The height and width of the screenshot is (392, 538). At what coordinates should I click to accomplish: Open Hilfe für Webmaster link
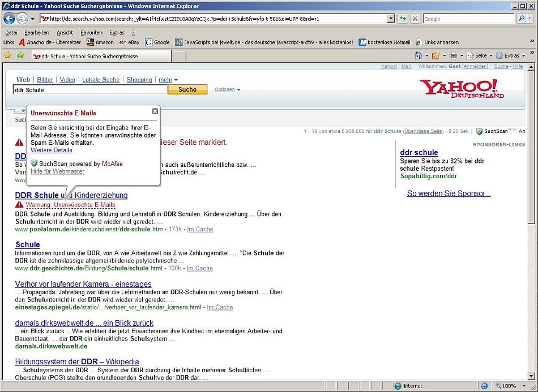(x=57, y=171)
